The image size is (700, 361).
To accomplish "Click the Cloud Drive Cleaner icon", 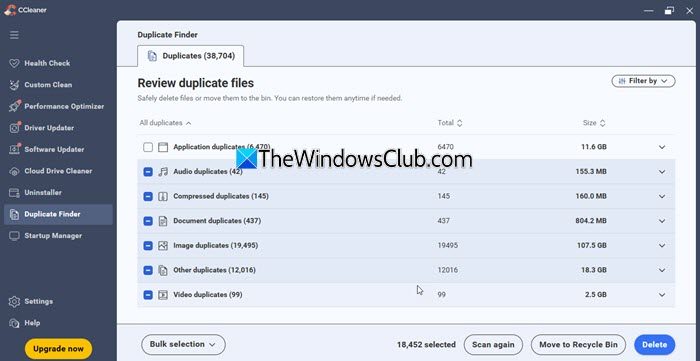I will [14, 171].
